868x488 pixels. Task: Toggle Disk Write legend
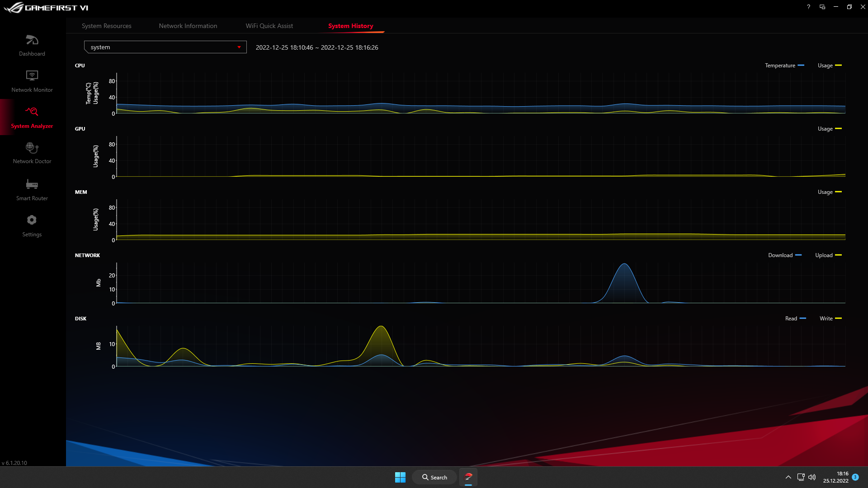(830, 319)
